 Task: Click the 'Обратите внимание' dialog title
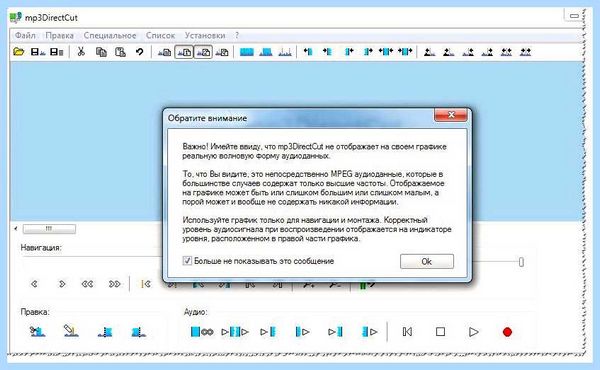(x=207, y=118)
